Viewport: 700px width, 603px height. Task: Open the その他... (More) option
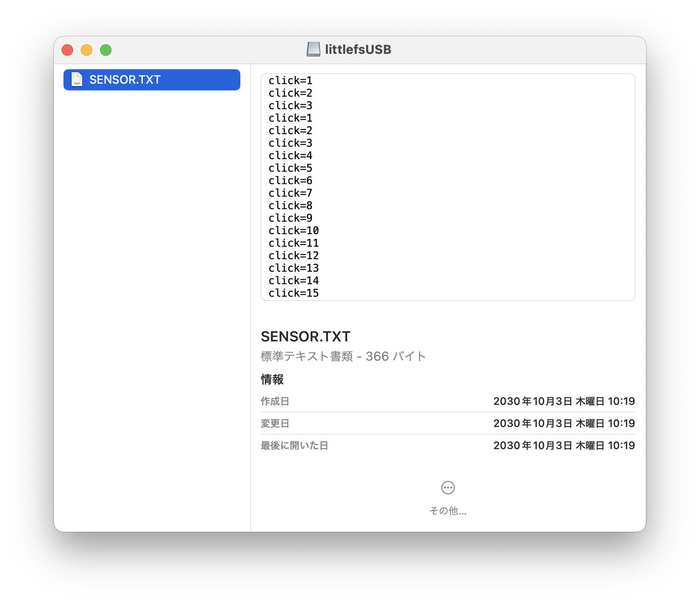pyautogui.click(x=448, y=511)
